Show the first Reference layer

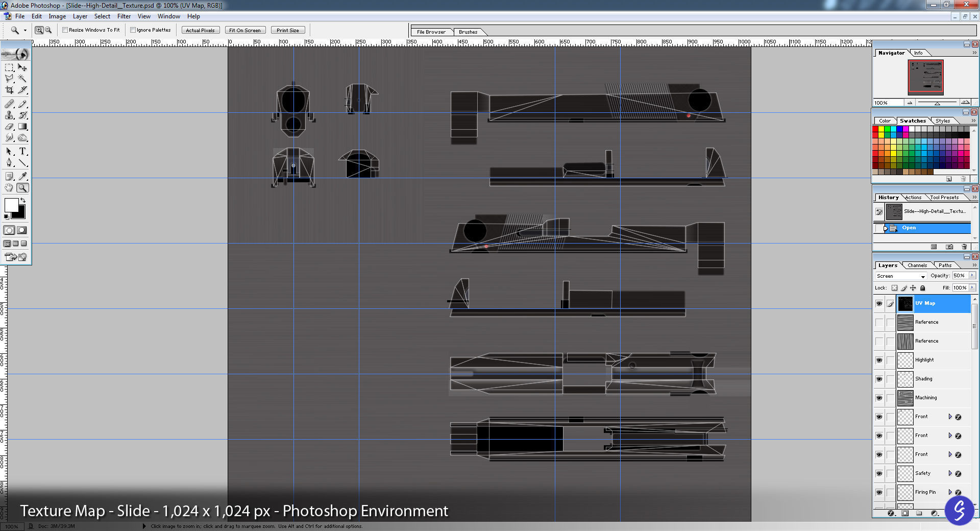point(879,322)
